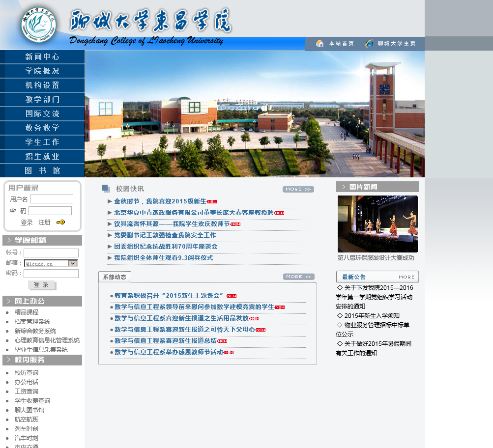Open news 团委组织纪念抗战胜利70周年座谈会
Image resolution: width=493 pixels, height=448 pixels.
coord(166,247)
